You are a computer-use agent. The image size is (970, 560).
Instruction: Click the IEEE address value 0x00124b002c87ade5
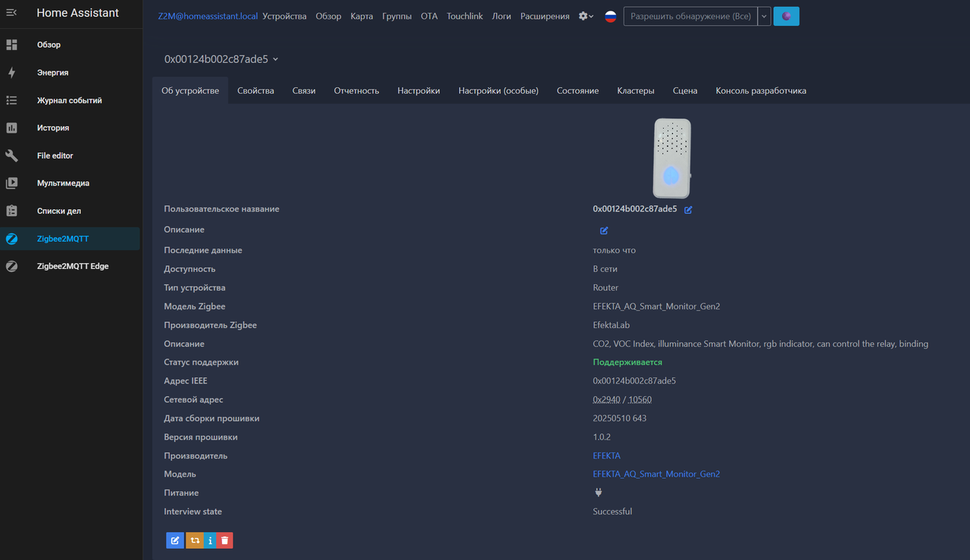[x=634, y=381]
